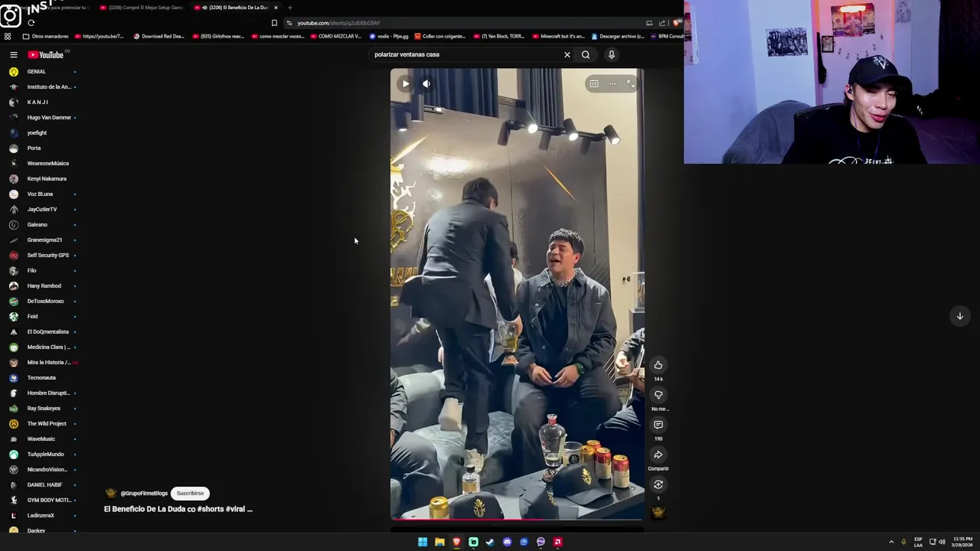The width and height of the screenshot is (980, 551).
Task: Open clock showing 11:35 PM
Action: 962,542
